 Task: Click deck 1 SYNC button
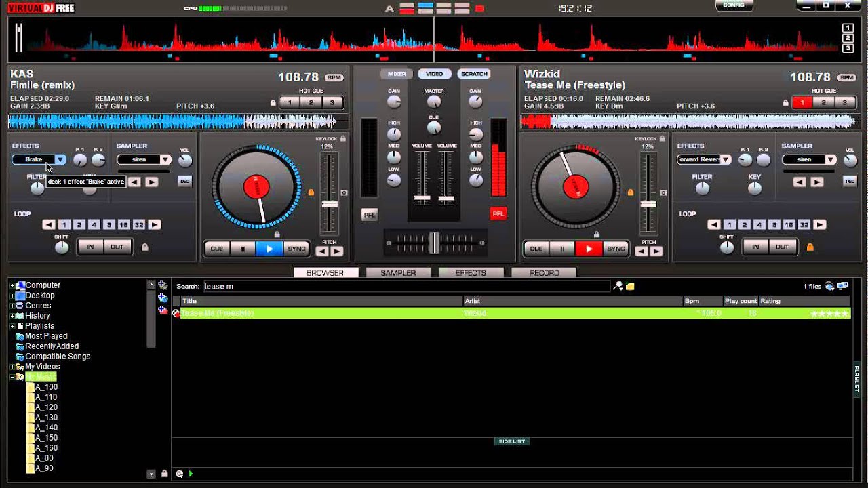(296, 249)
